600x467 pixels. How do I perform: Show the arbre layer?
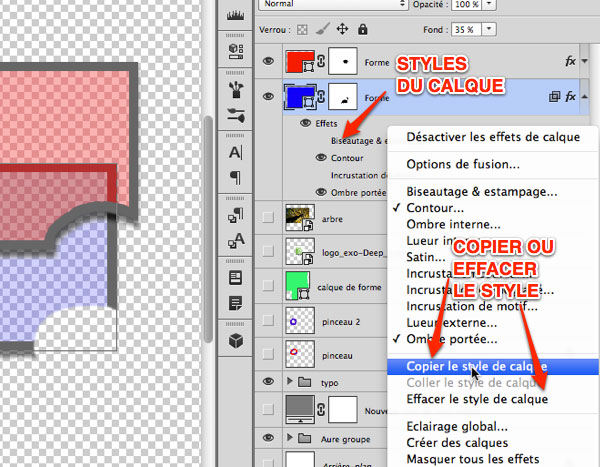point(268,217)
